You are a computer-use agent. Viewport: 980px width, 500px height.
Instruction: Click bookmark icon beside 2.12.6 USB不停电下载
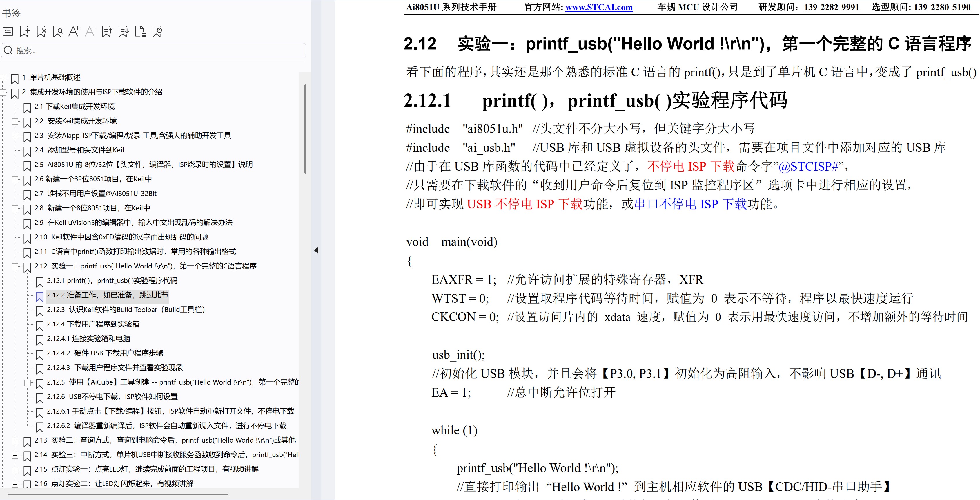pos(39,398)
